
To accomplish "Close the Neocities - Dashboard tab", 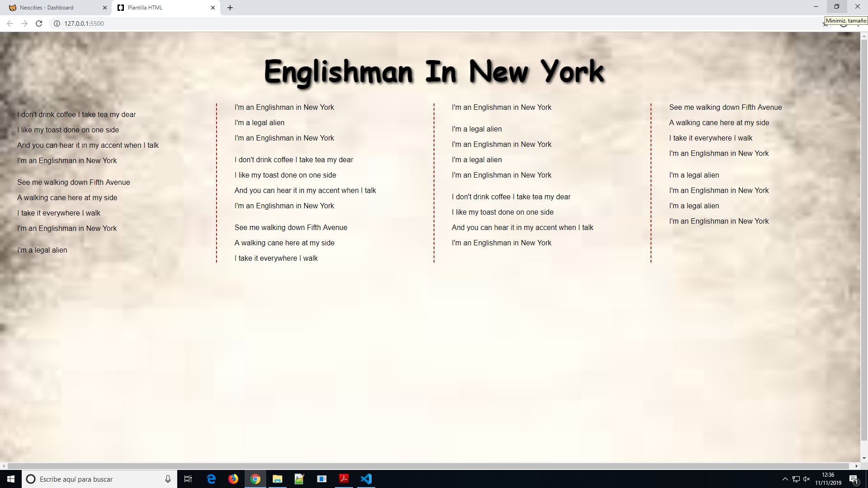I will point(105,8).
